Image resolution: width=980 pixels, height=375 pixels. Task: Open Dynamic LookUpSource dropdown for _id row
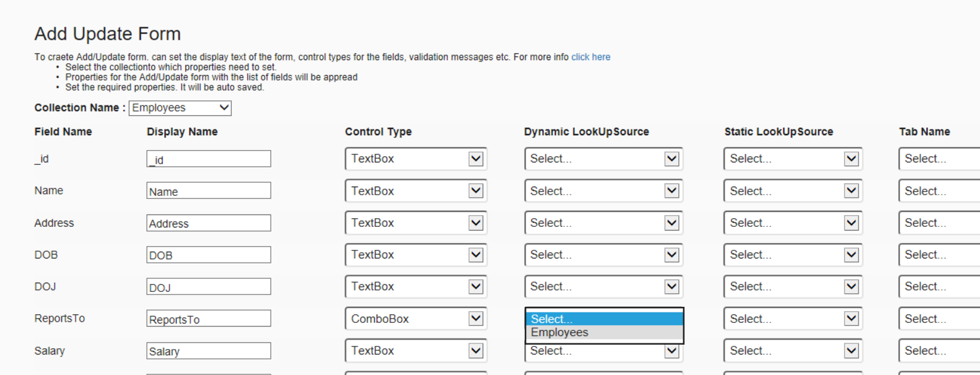603,159
